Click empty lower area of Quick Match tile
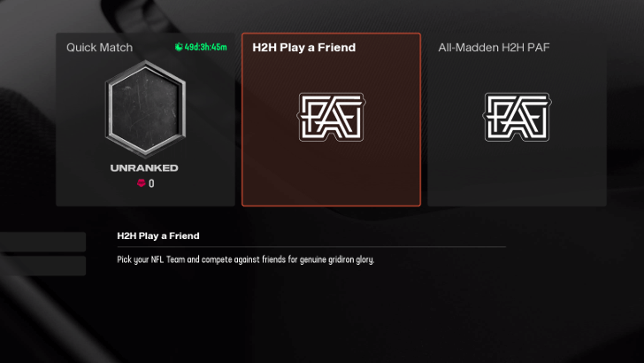 point(145,197)
